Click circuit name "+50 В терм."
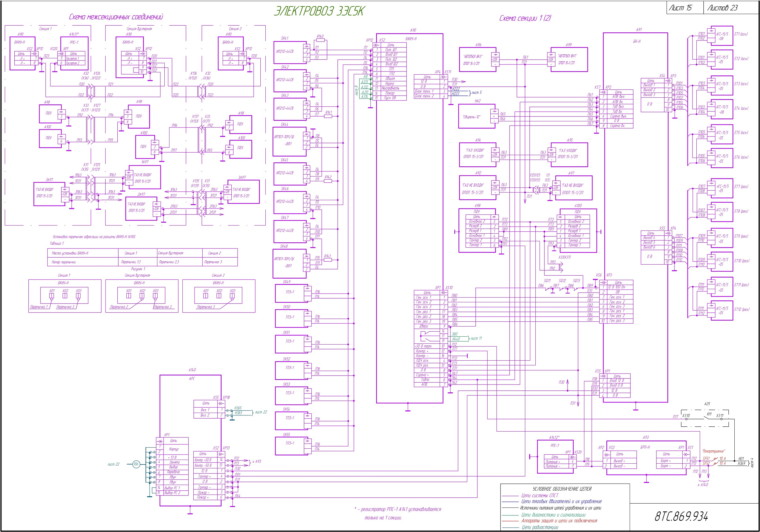 (x=423, y=346)
